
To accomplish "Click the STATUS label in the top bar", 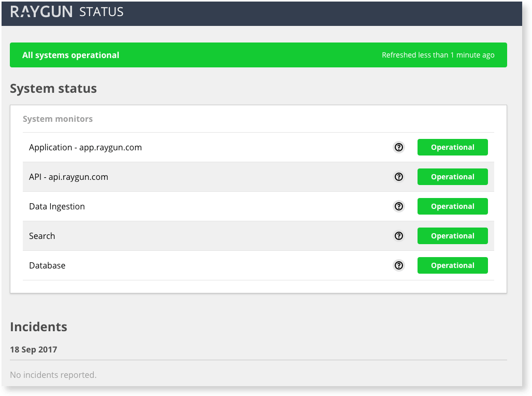I will pyautogui.click(x=101, y=12).
